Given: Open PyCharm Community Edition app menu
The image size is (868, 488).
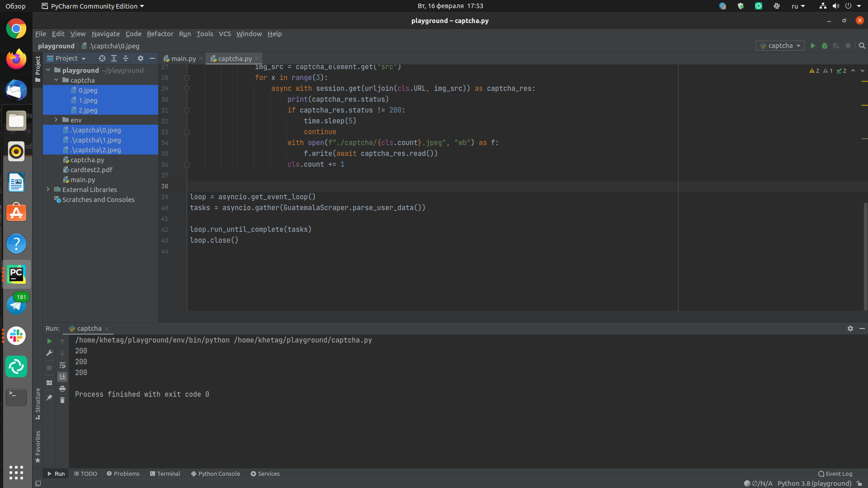Looking at the screenshot, I should coord(93,6).
